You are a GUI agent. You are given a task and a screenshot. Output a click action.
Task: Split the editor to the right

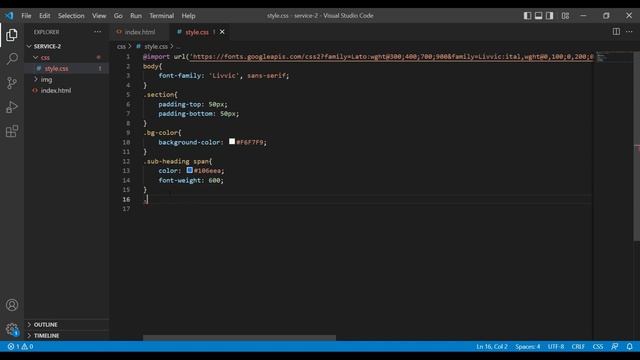pos(616,31)
